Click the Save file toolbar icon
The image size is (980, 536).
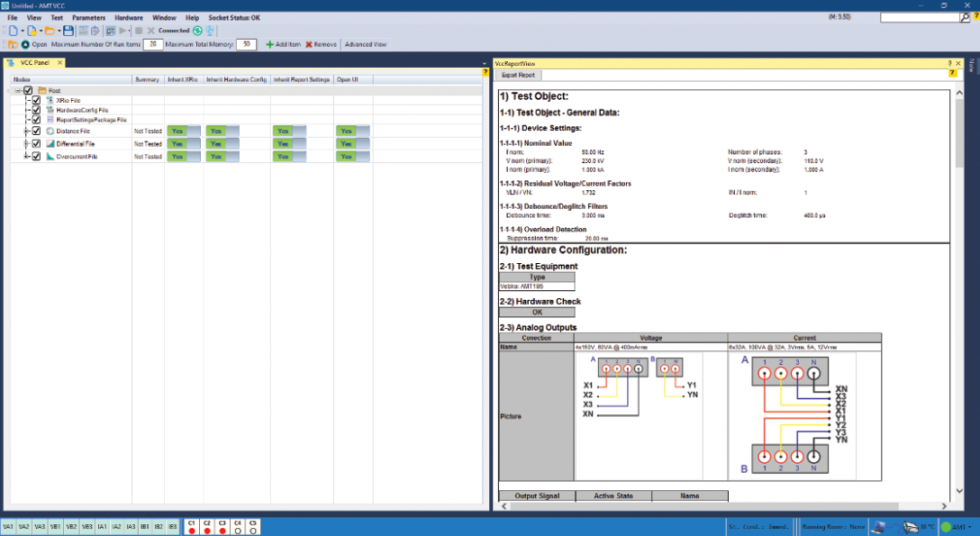(68, 31)
